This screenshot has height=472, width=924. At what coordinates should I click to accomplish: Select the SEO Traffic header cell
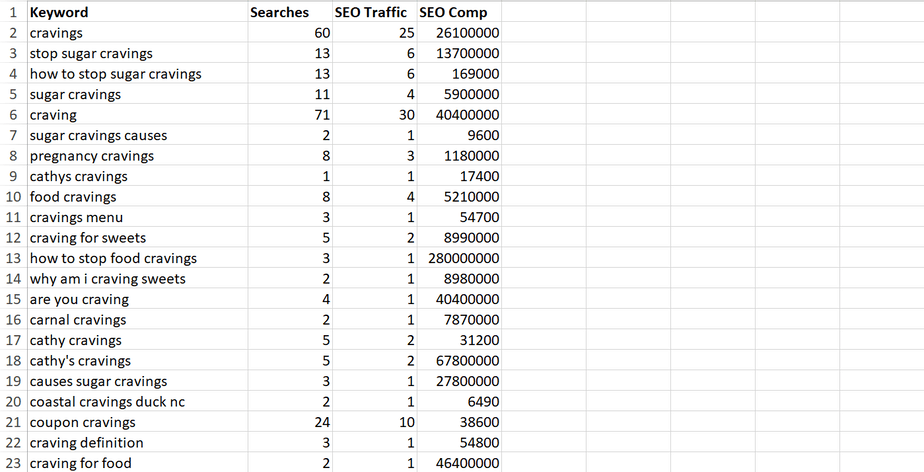[x=374, y=12]
